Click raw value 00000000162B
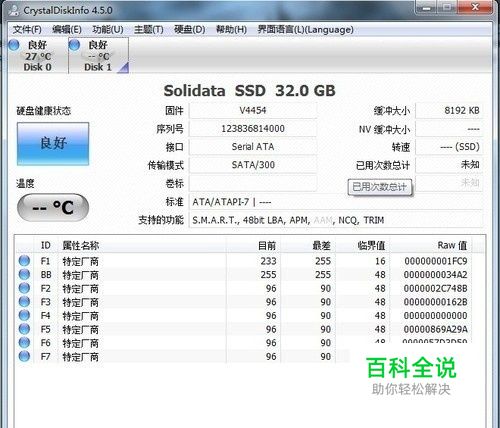The width and height of the screenshot is (500, 428). [x=436, y=302]
